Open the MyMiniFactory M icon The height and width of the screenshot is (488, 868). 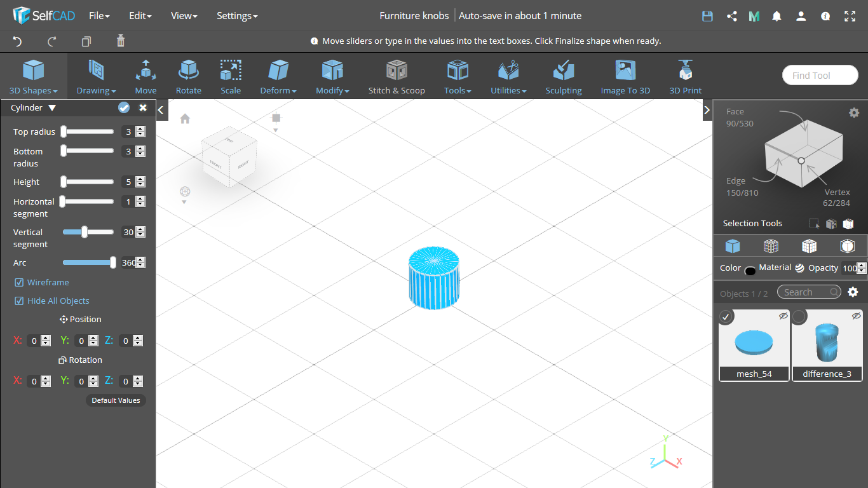[754, 17]
